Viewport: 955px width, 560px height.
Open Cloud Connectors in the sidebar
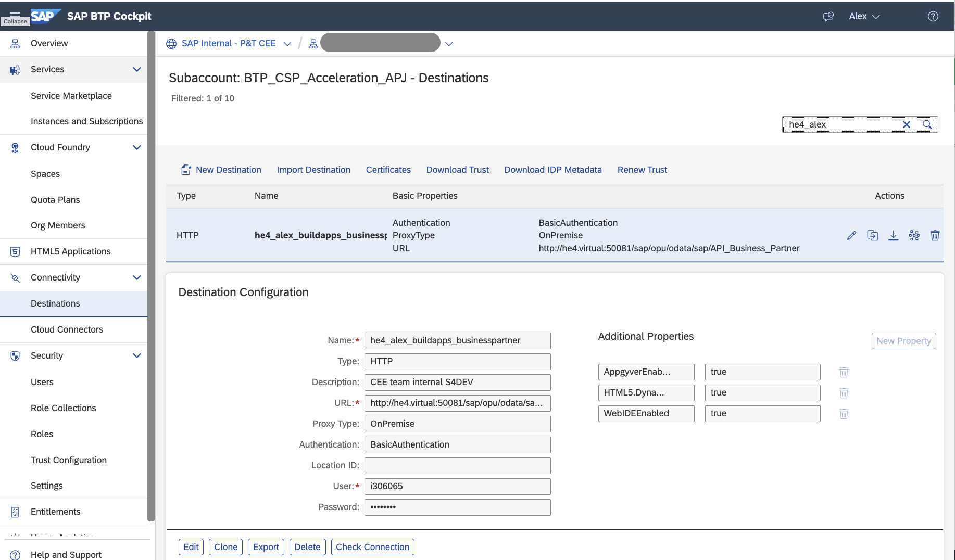(x=67, y=329)
